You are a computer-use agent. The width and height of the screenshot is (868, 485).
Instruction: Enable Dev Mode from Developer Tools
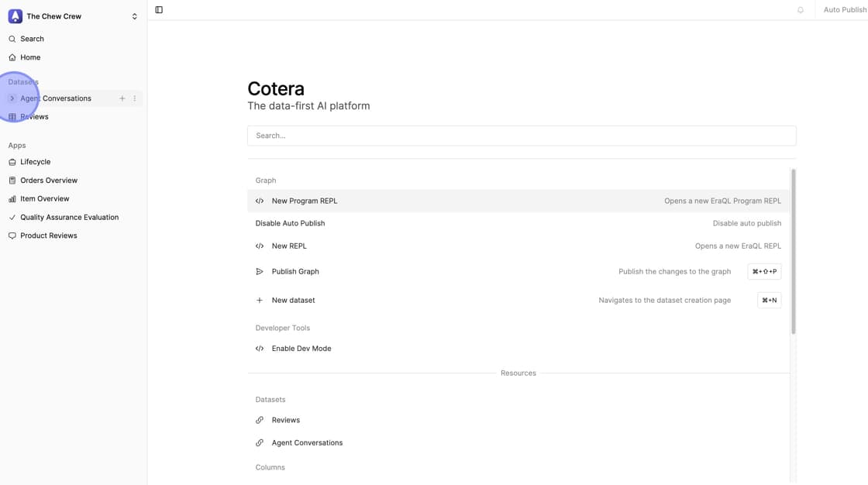click(x=301, y=349)
